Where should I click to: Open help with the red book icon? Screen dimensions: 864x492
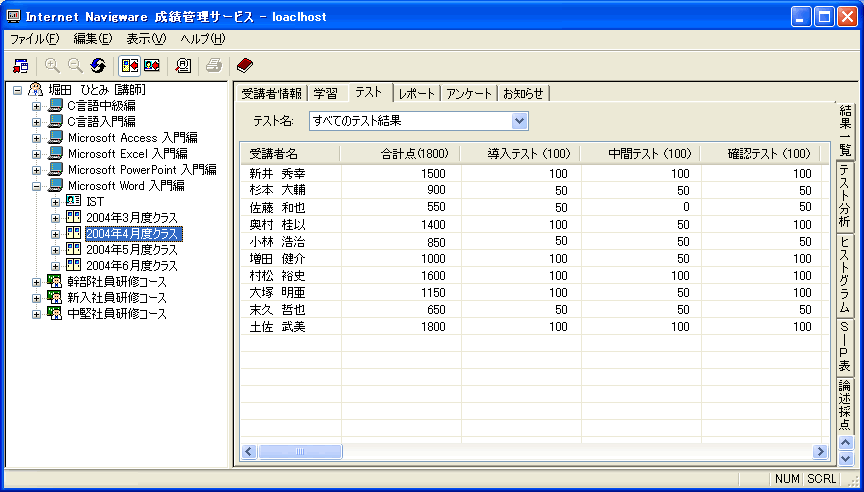pyautogui.click(x=245, y=66)
